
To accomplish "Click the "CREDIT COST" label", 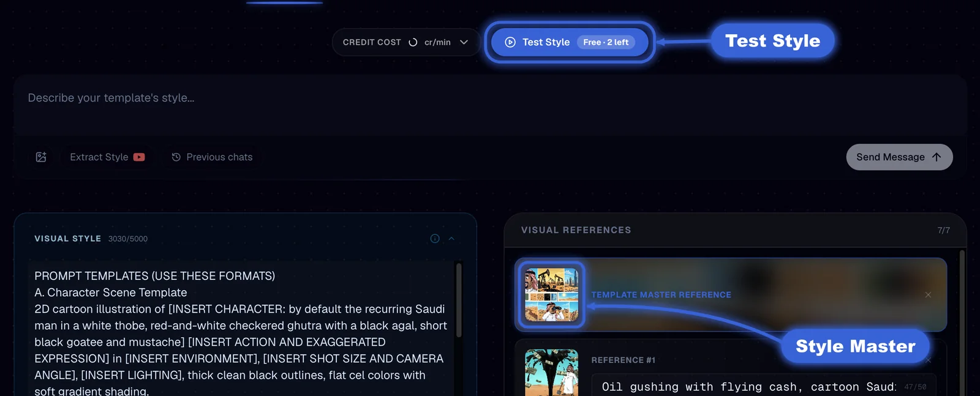I will [372, 42].
